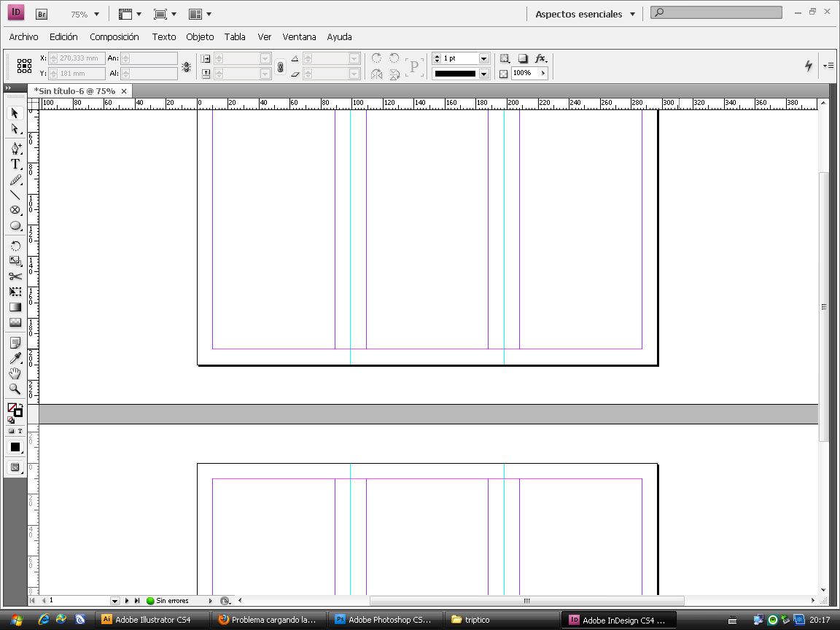Toggle formatting affects text below fill swatch

point(21,430)
